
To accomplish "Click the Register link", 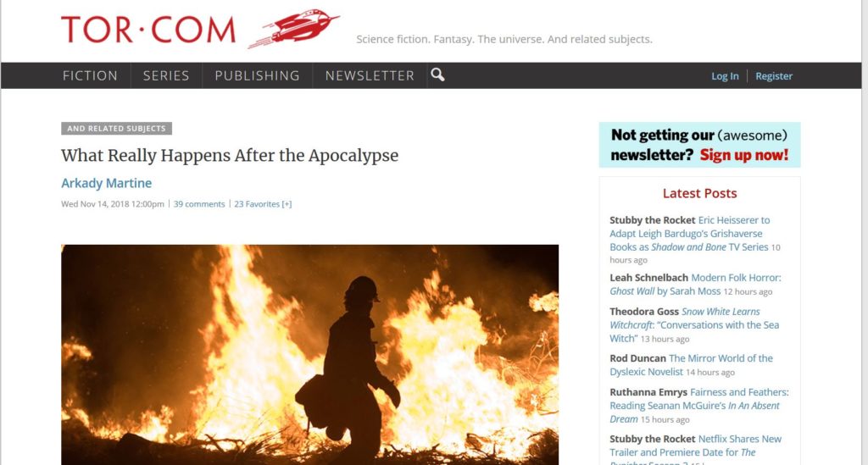I will 774,76.
